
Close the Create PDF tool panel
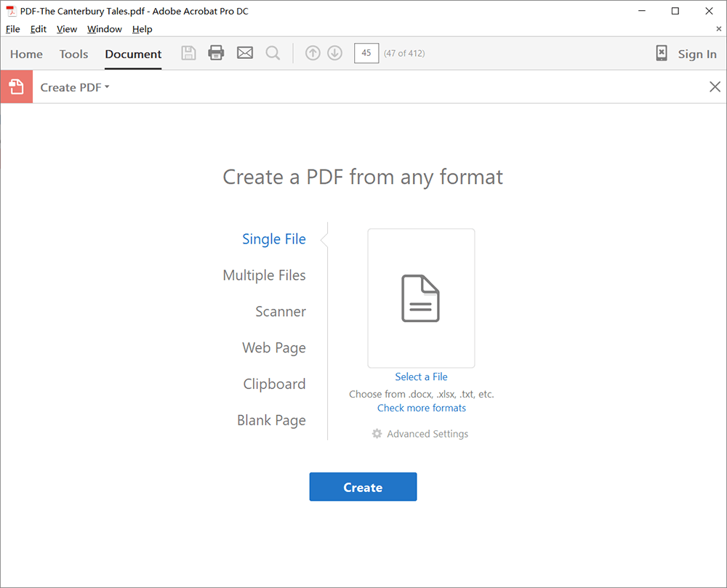(x=715, y=87)
